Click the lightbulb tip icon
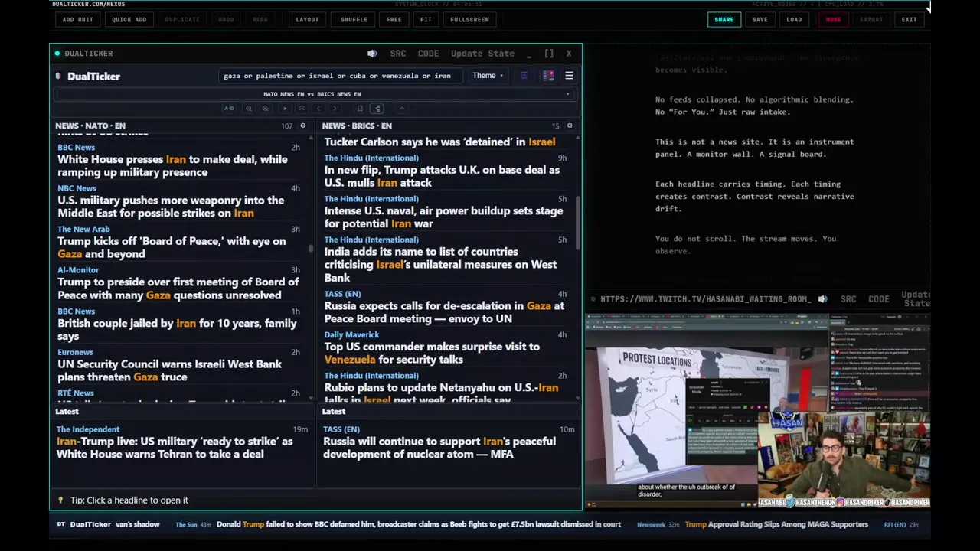The height and width of the screenshot is (551, 980). (60, 500)
